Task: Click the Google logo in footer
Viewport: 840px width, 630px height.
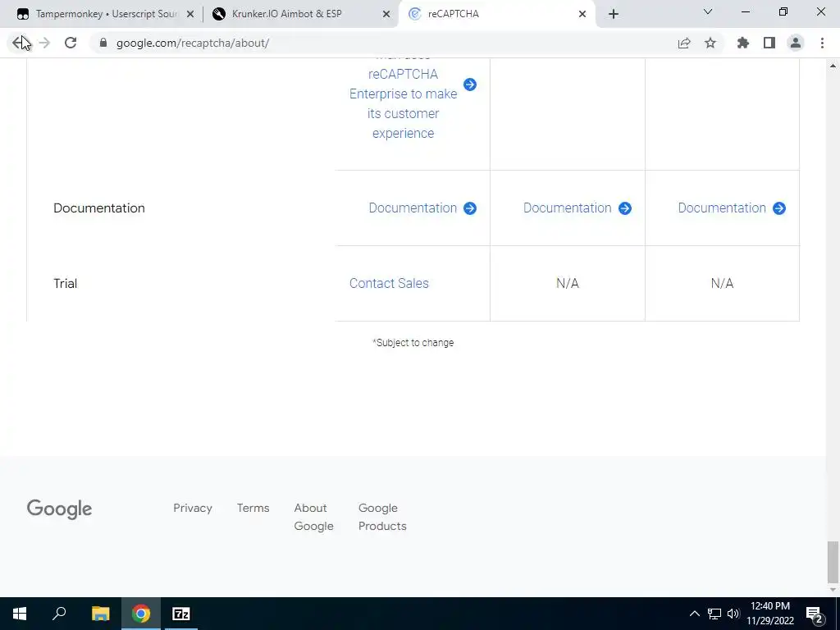Action: pyautogui.click(x=59, y=509)
